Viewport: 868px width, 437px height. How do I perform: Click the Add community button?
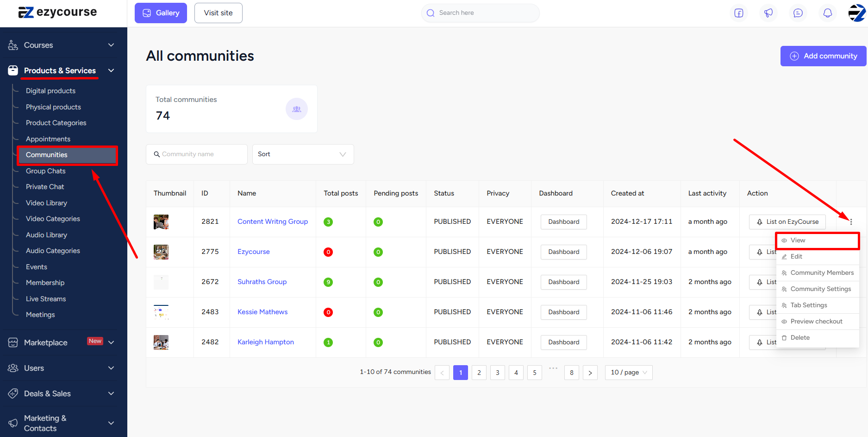point(824,56)
